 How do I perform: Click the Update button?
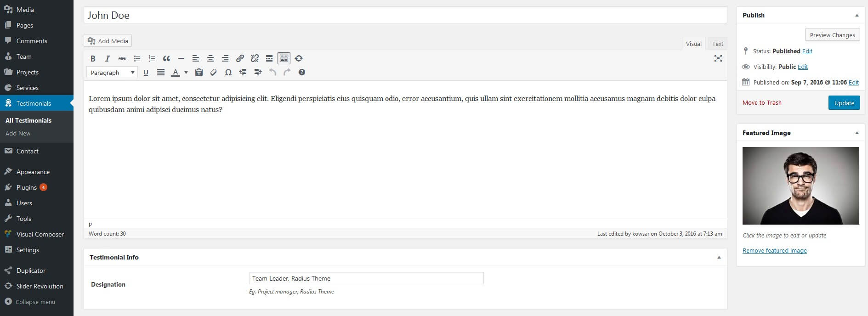844,103
